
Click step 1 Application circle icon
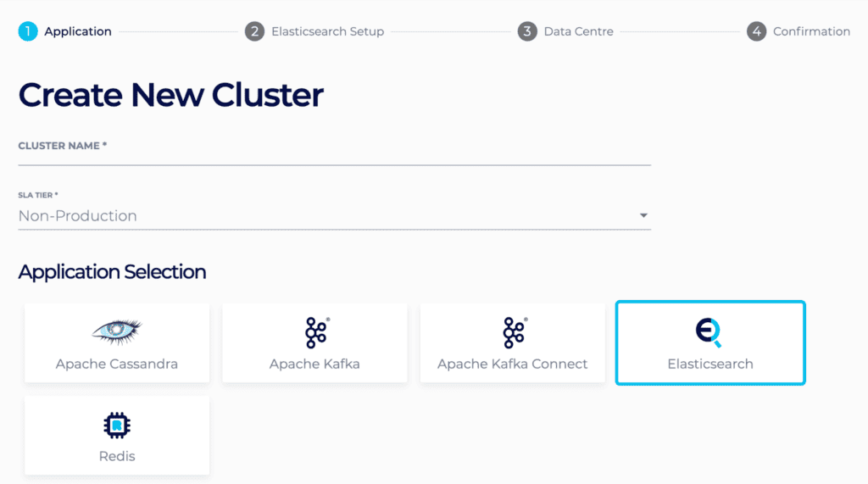(x=28, y=31)
